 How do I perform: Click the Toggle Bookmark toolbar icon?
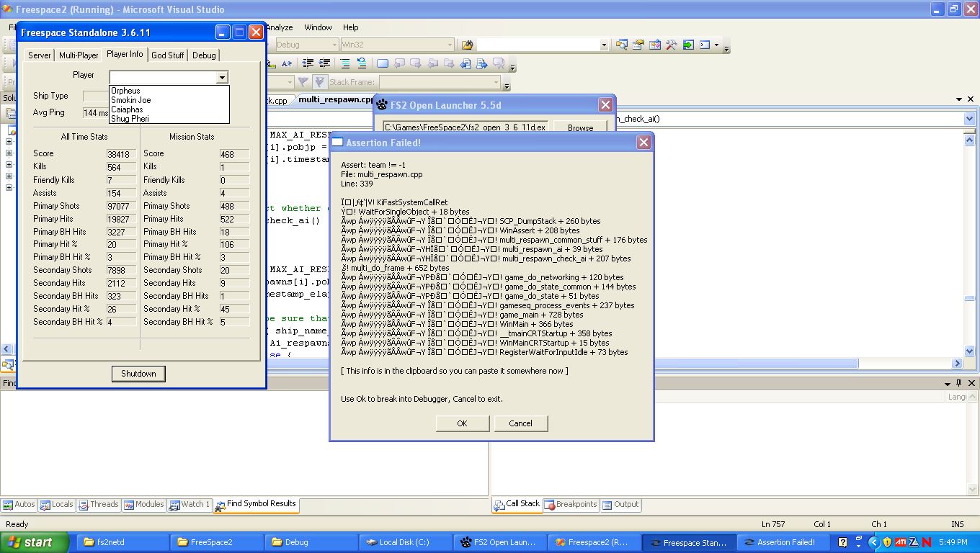point(383,64)
